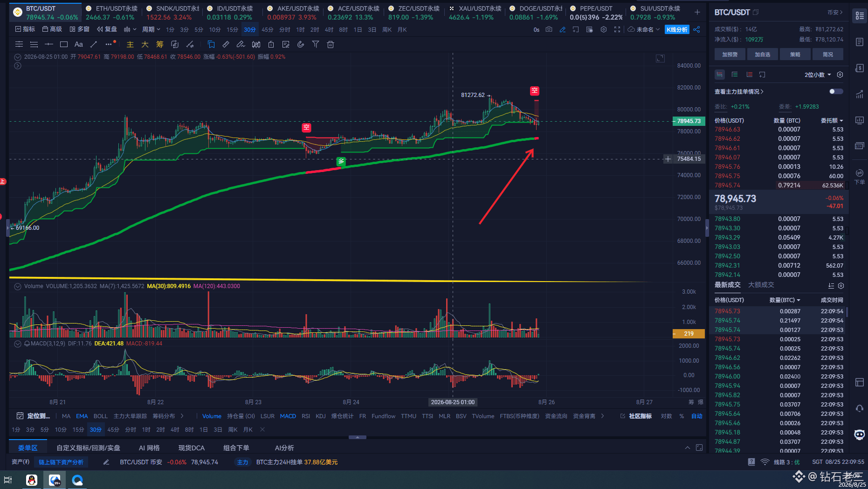Open the 2位小数 decimals dropdown
Screen dimensions: 868x489
[x=818, y=75]
